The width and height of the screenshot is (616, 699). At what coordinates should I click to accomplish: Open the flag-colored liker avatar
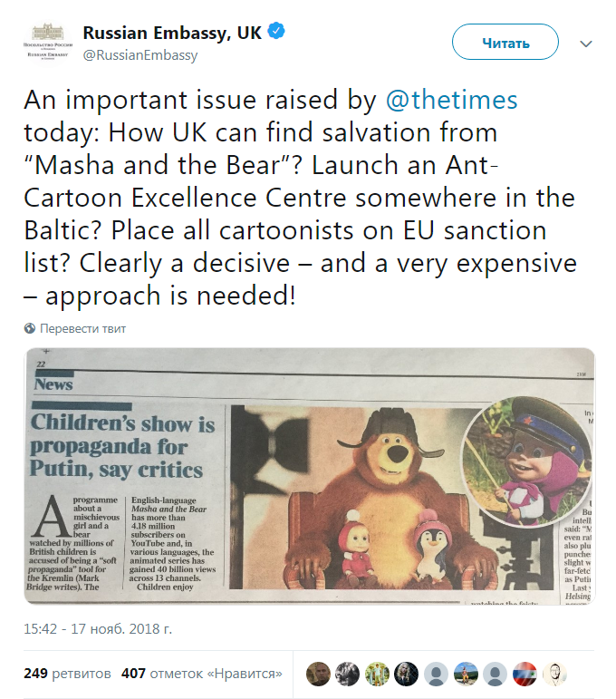coord(525,674)
